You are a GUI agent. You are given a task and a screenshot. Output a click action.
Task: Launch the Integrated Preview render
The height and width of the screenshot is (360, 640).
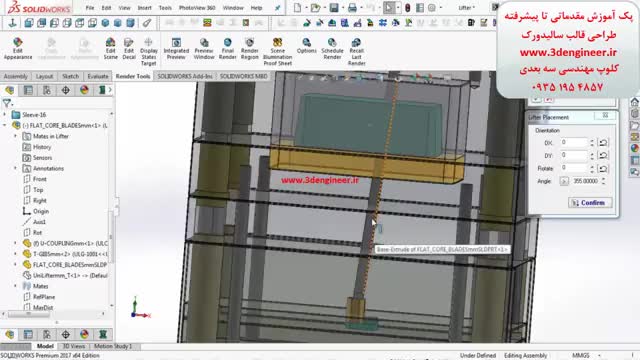coord(176,49)
